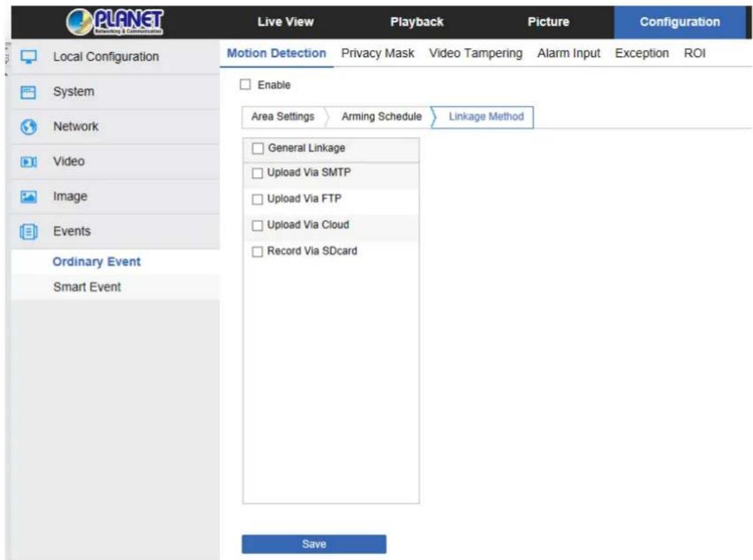Open the Live View tab
The image size is (753, 560).
(285, 21)
